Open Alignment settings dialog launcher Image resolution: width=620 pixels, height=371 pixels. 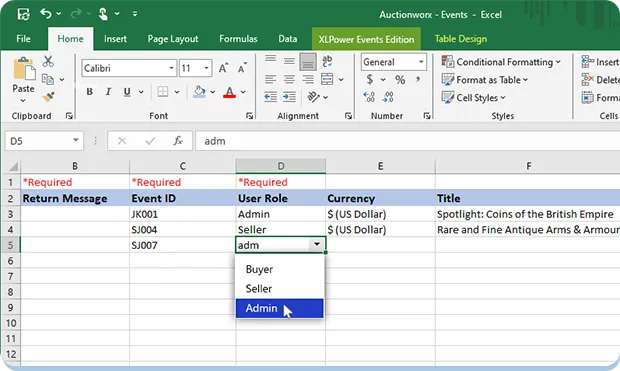pyautogui.click(x=348, y=116)
